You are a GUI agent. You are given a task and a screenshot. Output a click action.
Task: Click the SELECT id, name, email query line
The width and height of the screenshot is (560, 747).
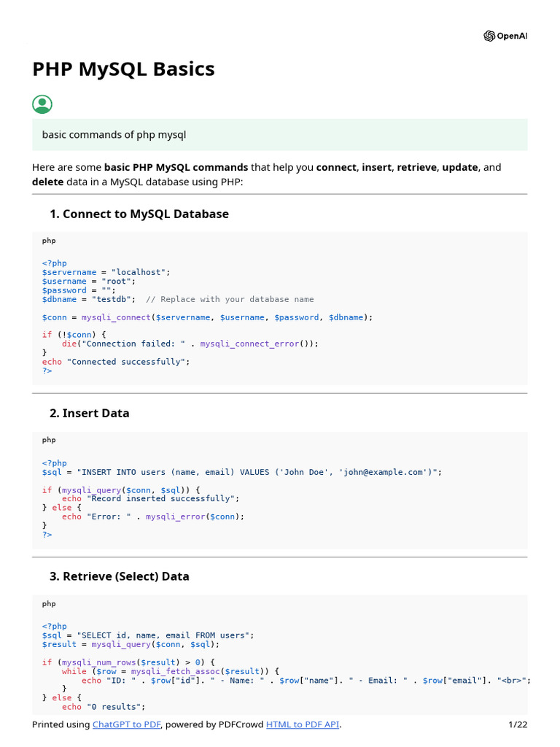click(148, 635)
